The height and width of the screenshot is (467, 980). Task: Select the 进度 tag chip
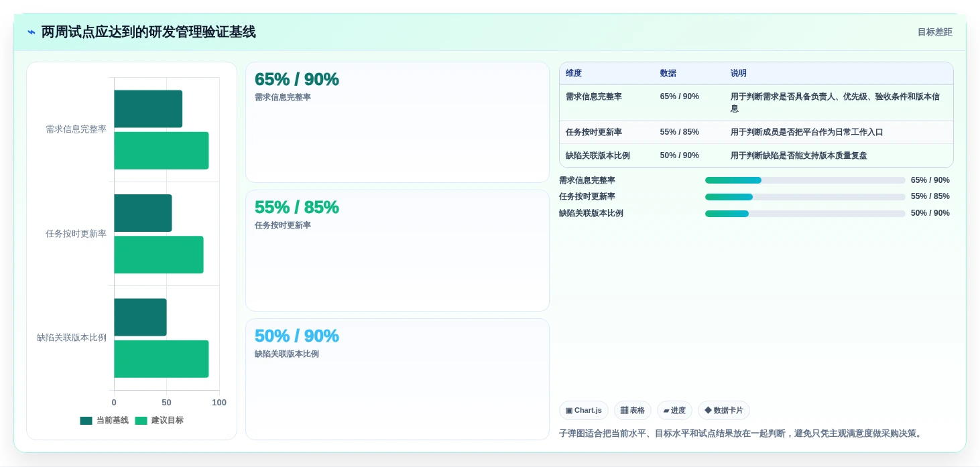point(674,411)
